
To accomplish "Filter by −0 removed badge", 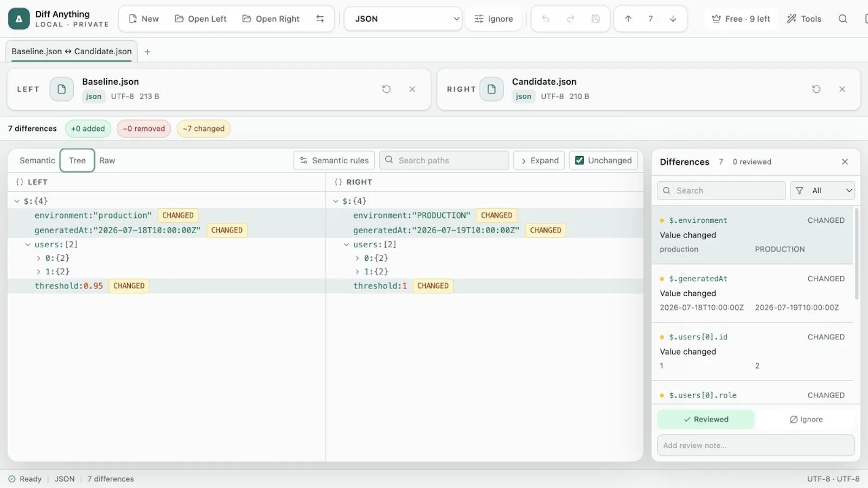I will click(x=144, y=129).
